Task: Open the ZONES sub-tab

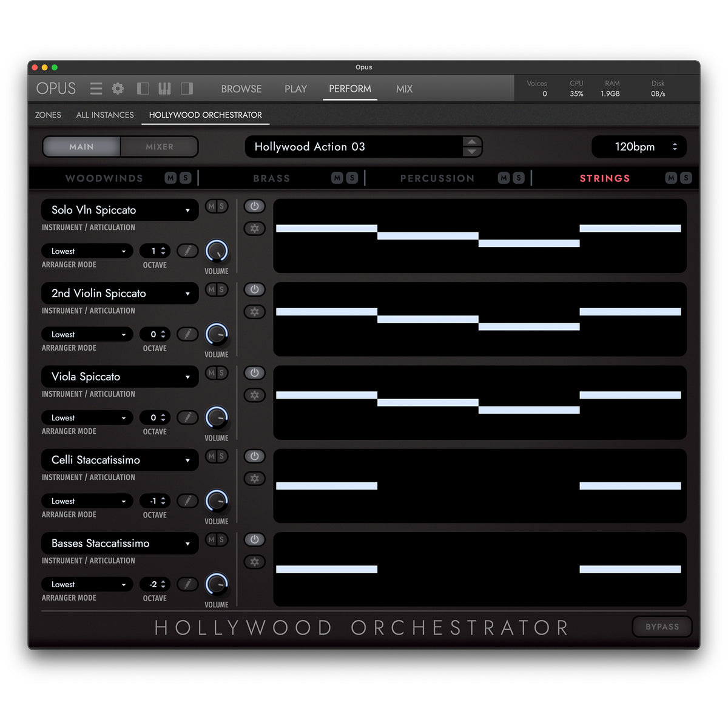Action: coord(48,115)
